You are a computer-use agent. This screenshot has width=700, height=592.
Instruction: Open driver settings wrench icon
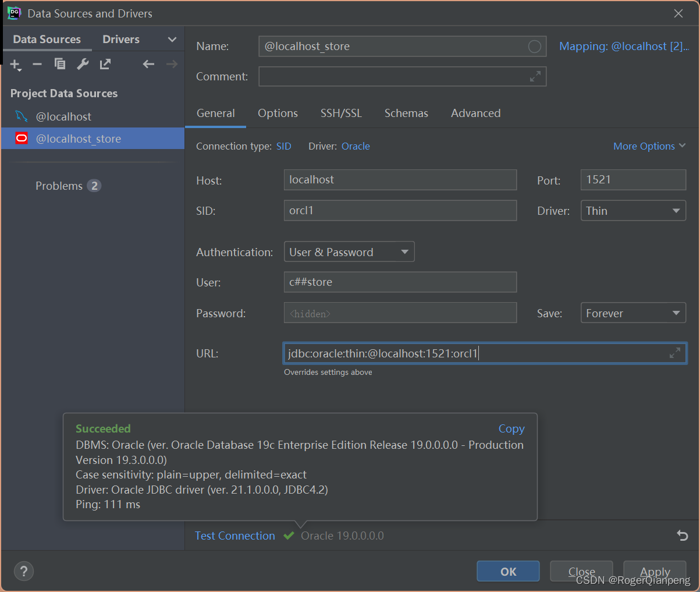pos(83,64)
